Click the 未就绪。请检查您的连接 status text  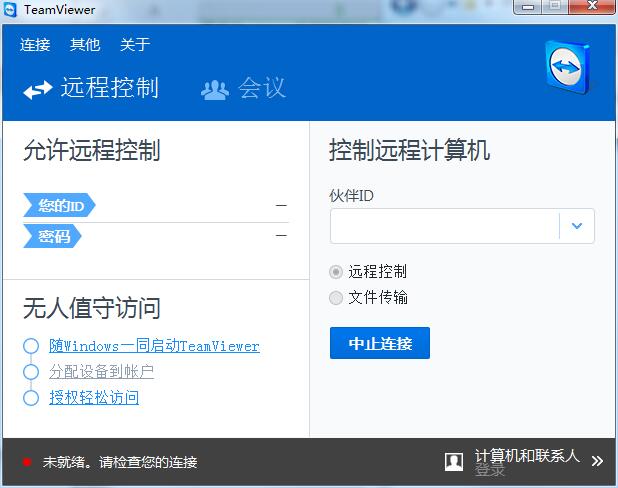pos(120,462)
